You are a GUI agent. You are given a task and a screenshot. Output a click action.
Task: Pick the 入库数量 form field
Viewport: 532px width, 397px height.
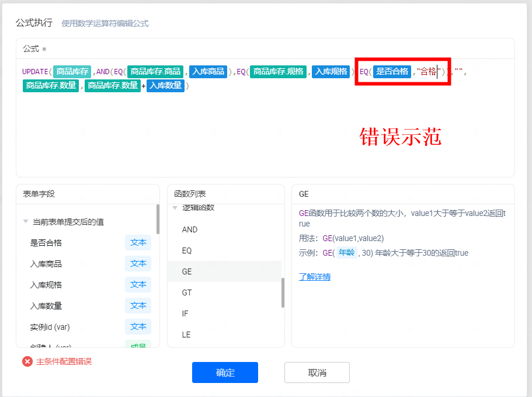coord(46,306)
